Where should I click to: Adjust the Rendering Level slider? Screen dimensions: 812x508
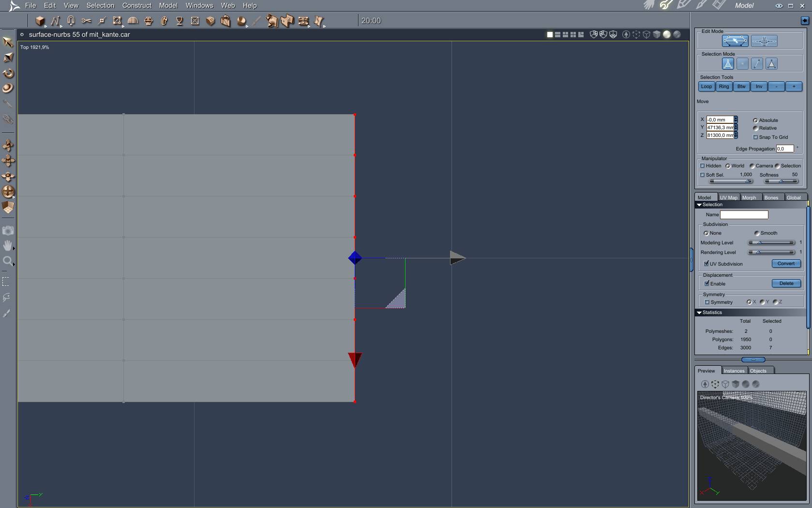pyautogui.click(x=771, y=252)
